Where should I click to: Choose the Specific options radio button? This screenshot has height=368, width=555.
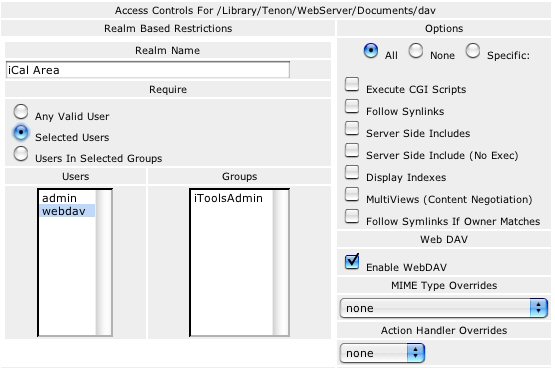[473, 51]
